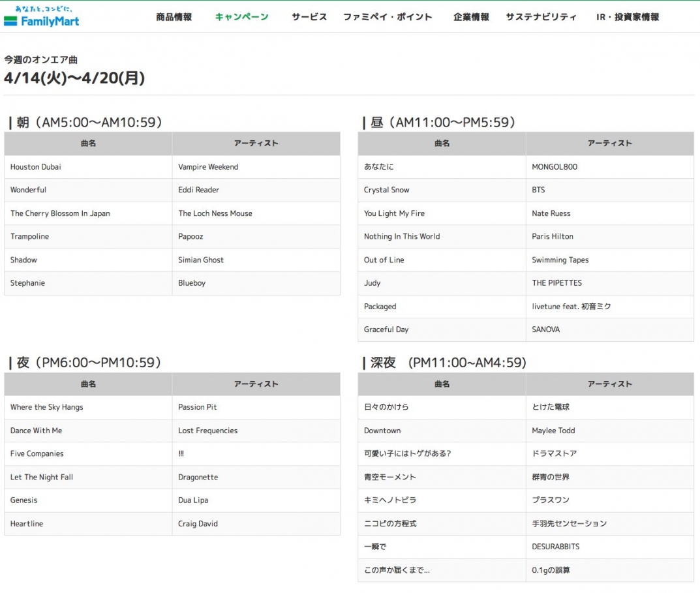Select the artist Simian Ghost
Image resolution: width=700 pixels, height=593 pixels.
(x=201, y=260)
